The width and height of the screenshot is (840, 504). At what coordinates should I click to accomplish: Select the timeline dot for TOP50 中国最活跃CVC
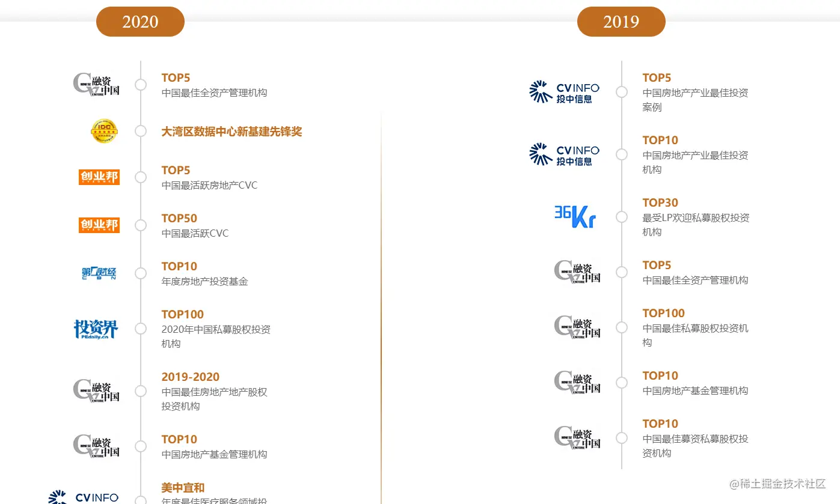pyautogui.click(x=141, y=225)
